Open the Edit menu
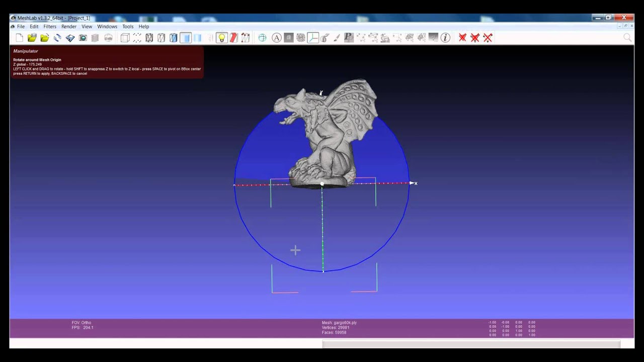Viewport: 644px width, 362px height. click(x=34, y=27)
